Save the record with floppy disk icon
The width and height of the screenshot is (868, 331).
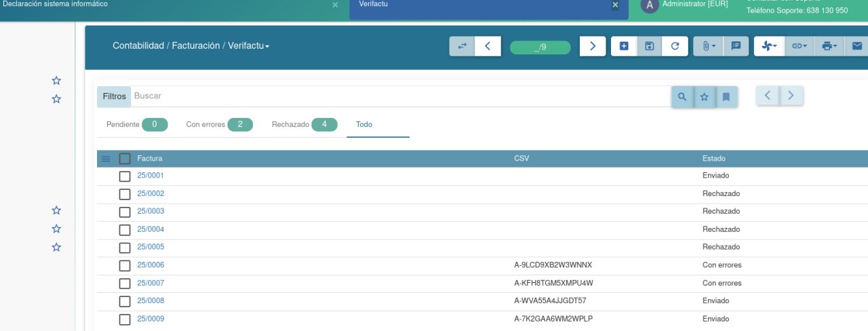click(649, 46)
